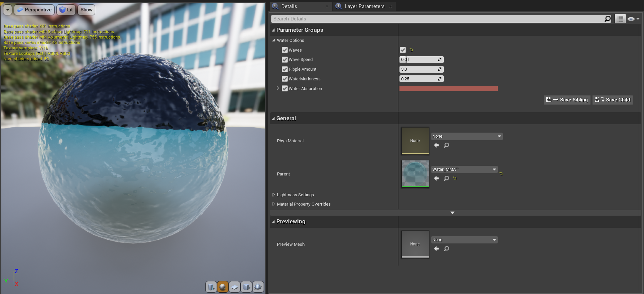Toggle Waves value checkbox
Screen dimensions: 644x294
coord(403,50)
